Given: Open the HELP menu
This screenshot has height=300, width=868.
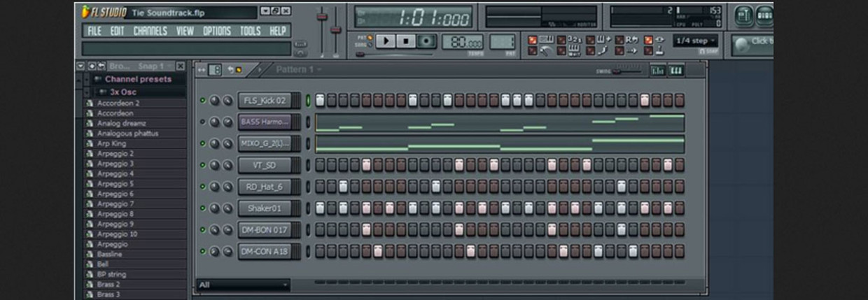Looking at the screenshot, I should click(278, 31).
